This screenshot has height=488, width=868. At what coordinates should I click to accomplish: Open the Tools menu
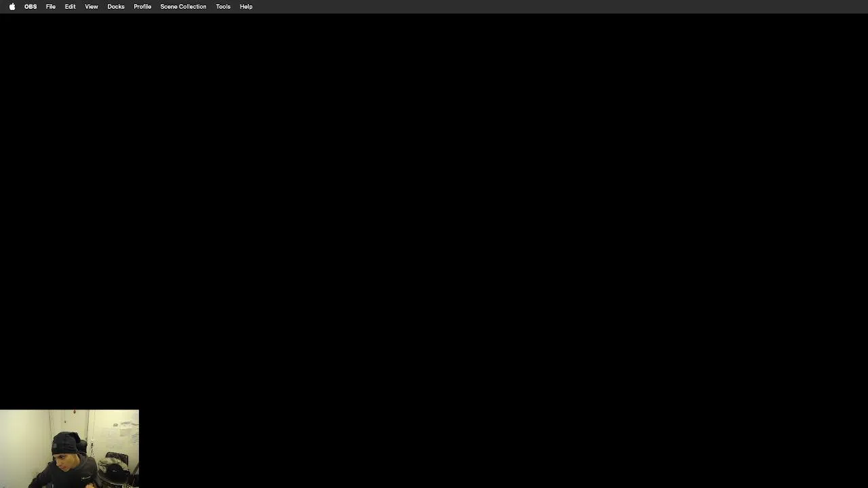click(223, 7)
